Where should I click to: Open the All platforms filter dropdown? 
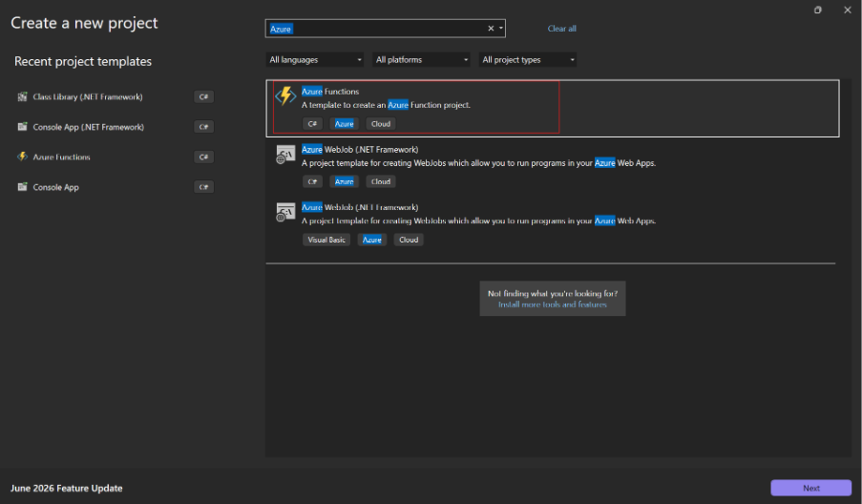[x=421, y=60]
